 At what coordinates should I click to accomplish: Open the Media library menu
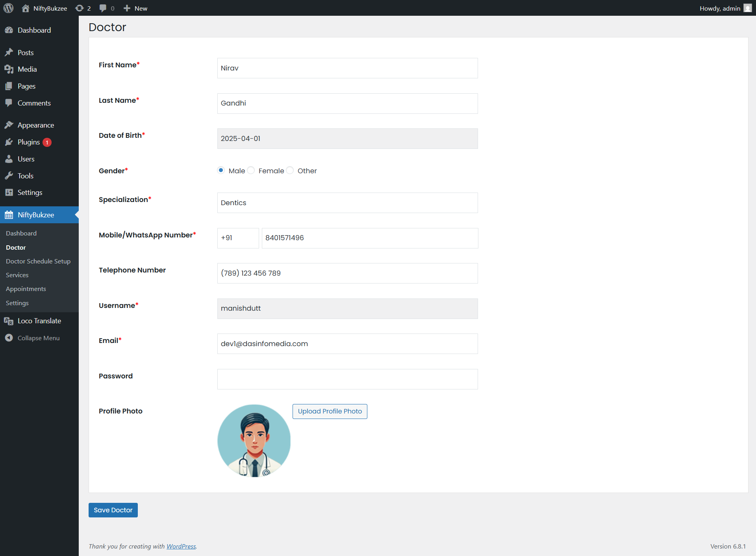point(27,69)
